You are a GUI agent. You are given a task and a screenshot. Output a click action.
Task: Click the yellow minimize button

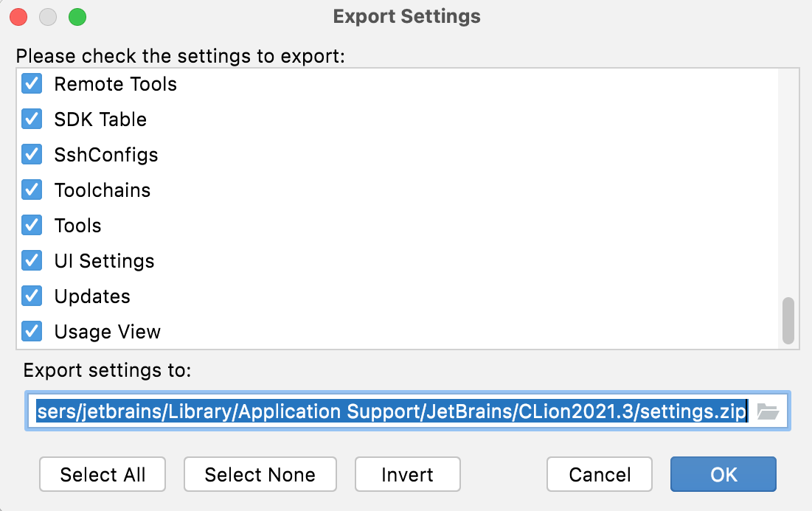[x=47, y=16]
